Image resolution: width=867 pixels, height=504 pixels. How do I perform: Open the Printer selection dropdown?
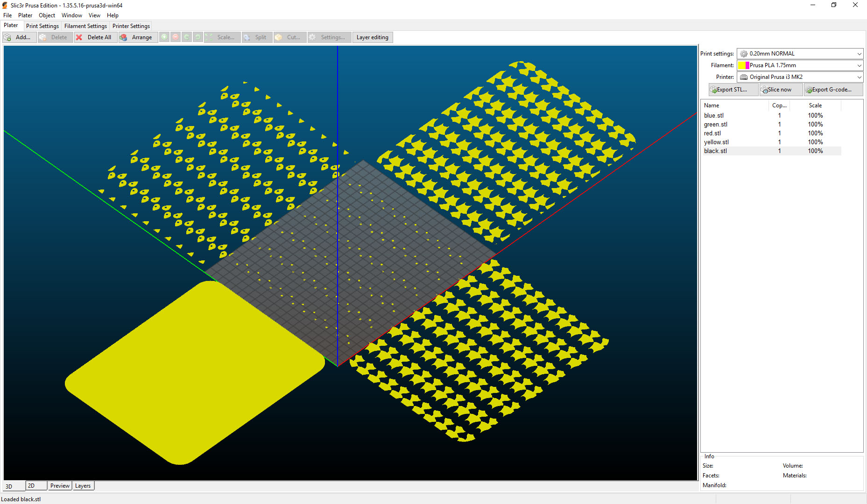click(x=859, y=77)
